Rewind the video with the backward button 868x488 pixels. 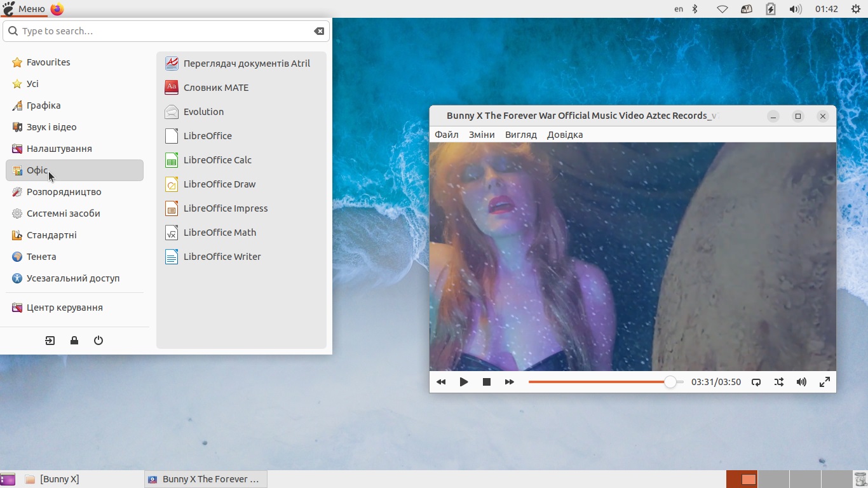441,382
